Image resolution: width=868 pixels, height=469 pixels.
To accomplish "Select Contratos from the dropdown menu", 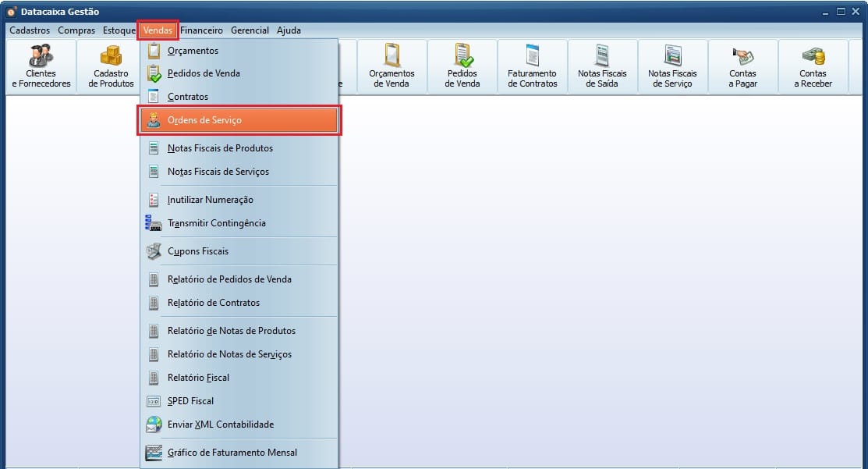I will (188, 97).
